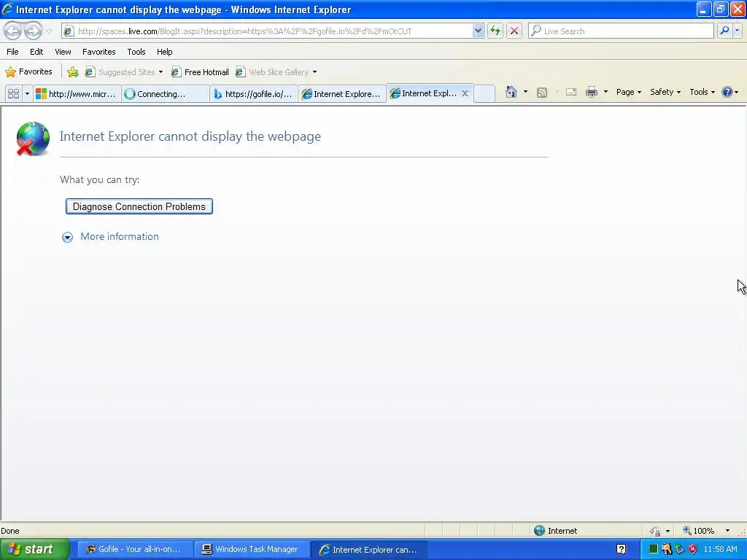The image size is (747, 560).
Task: Switch to Gofile taskbar window
Action: (x=135, y=550)
